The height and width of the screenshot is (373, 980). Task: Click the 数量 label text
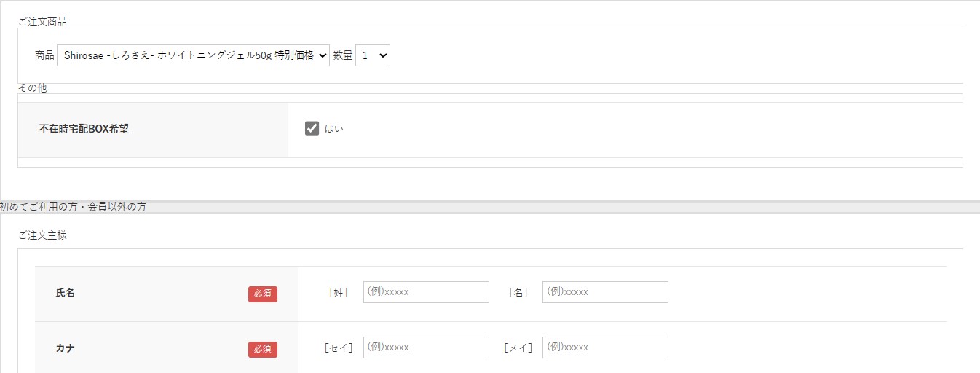[x=343, y=55]
